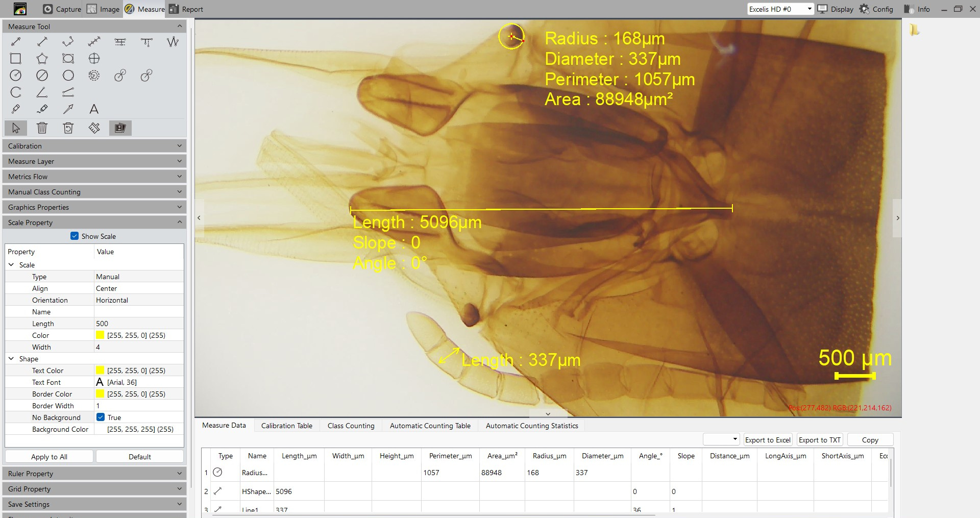Toggle the No Background True checkbox
The height and width of the screenshot is (518, 980).
[101, 417]
